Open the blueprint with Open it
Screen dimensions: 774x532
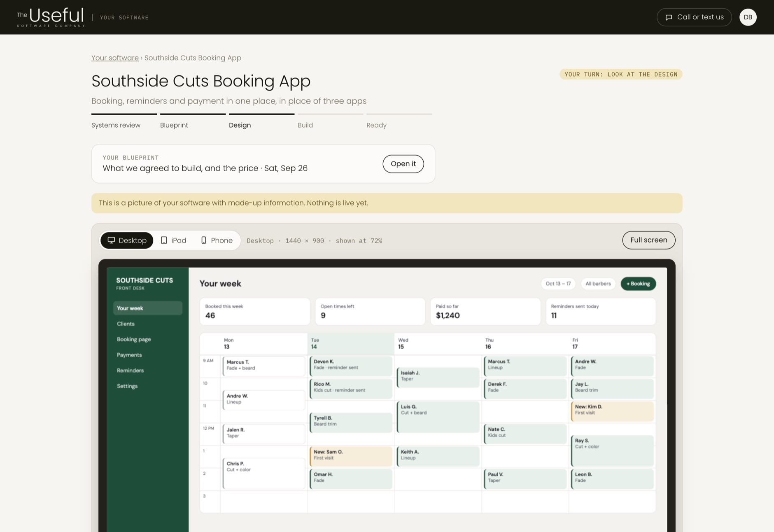coord(403,164)
